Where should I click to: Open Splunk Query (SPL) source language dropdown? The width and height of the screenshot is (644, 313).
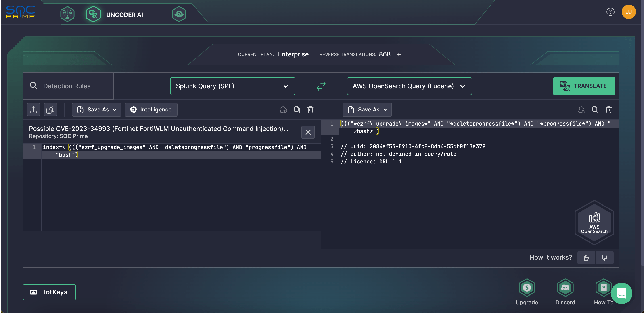pyautogui.click(x=232, y=86)
